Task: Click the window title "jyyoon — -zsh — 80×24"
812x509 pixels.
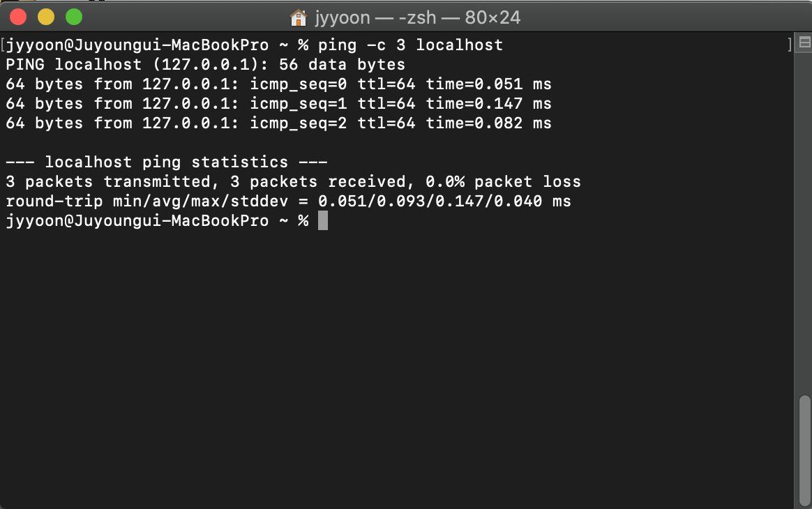Action: click(x=417, y=17)
